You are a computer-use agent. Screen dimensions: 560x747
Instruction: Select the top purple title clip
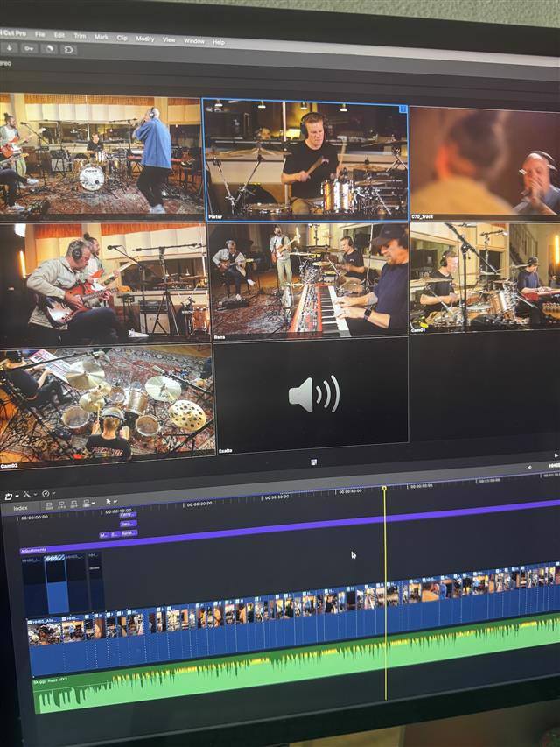click(128, 515)
